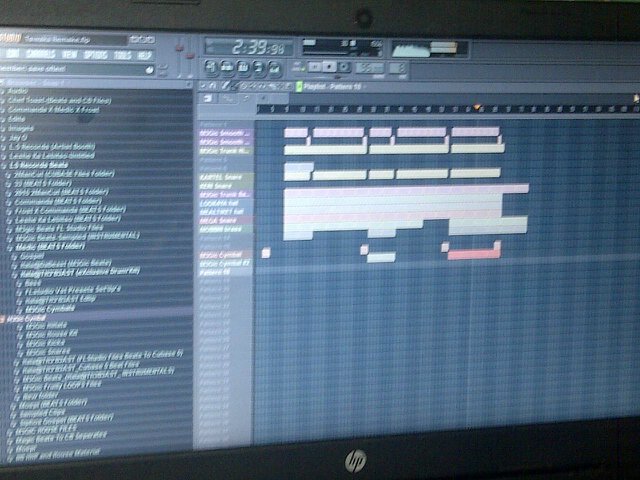Click the stop transport button
Viewport: 640px width, 480px height.
(x=329, y=66)
